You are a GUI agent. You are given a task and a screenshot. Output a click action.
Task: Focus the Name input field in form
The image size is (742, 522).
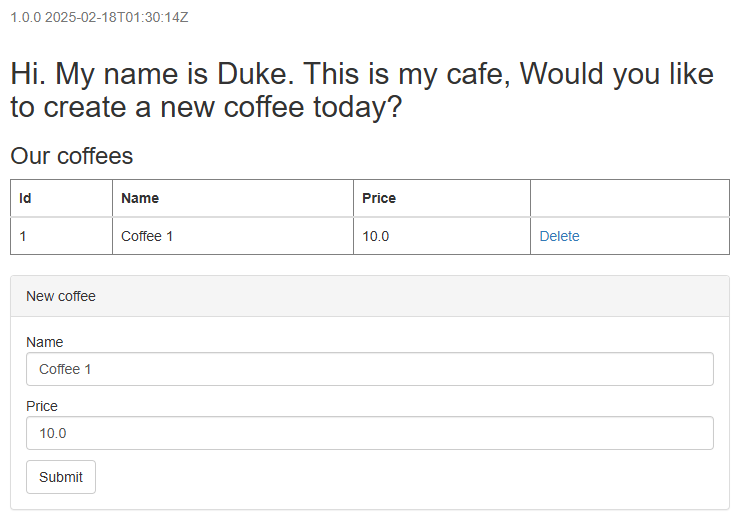click(370, 369)
